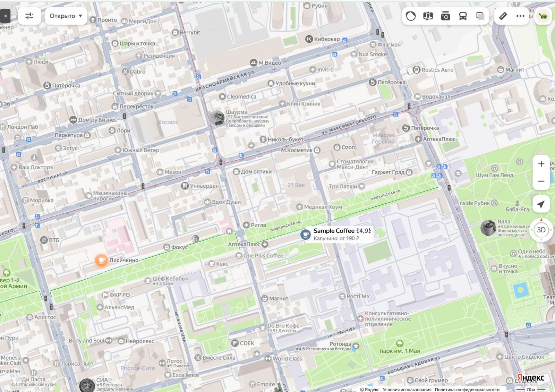Select the М.Видео store marker
The height and width of the screenshot is (392, 555).
254,63
